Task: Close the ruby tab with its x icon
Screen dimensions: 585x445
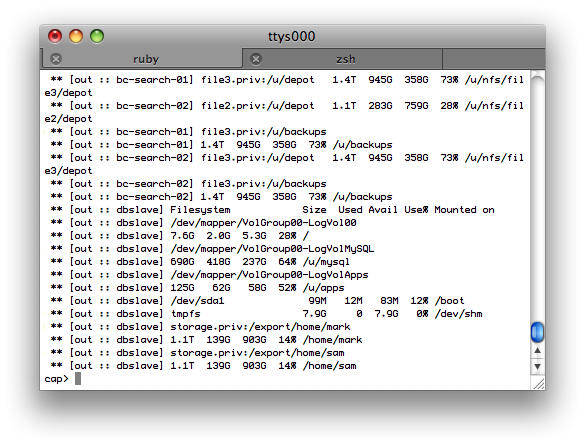Action: coord(56,59)
